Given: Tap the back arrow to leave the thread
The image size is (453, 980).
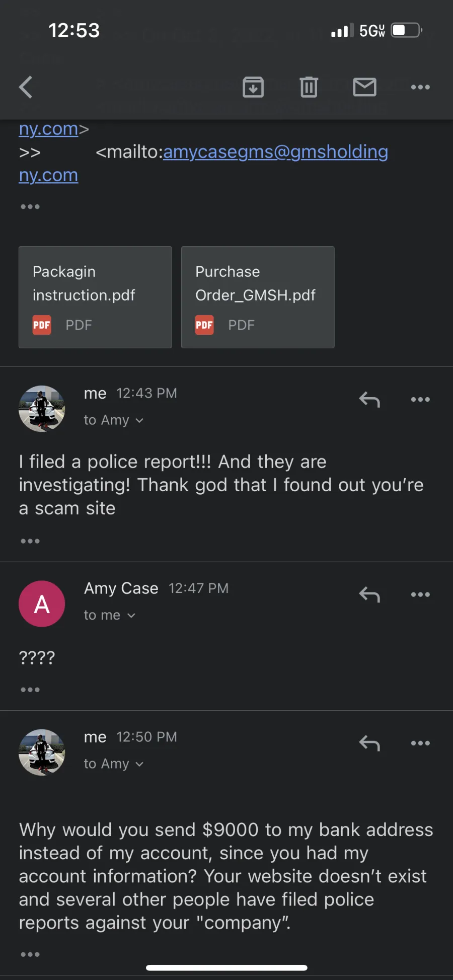Looking at the screenshot, I should pos(26,87).
